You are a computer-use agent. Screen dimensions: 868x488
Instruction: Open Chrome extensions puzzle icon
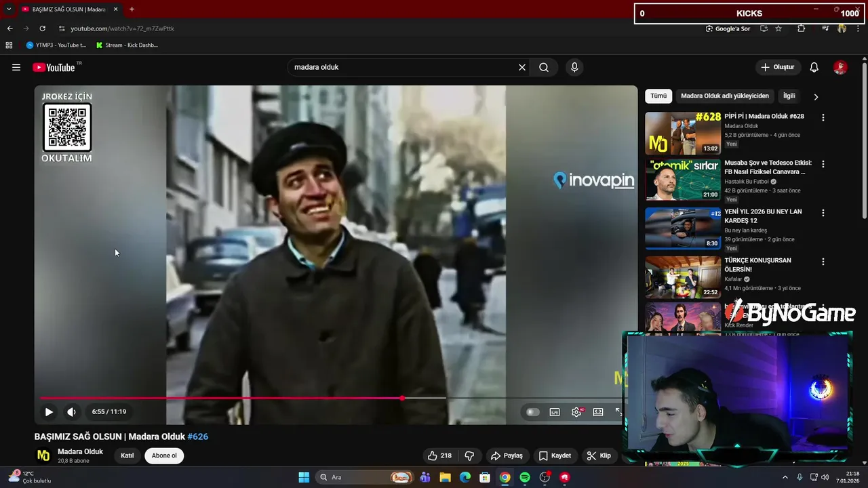802,28
